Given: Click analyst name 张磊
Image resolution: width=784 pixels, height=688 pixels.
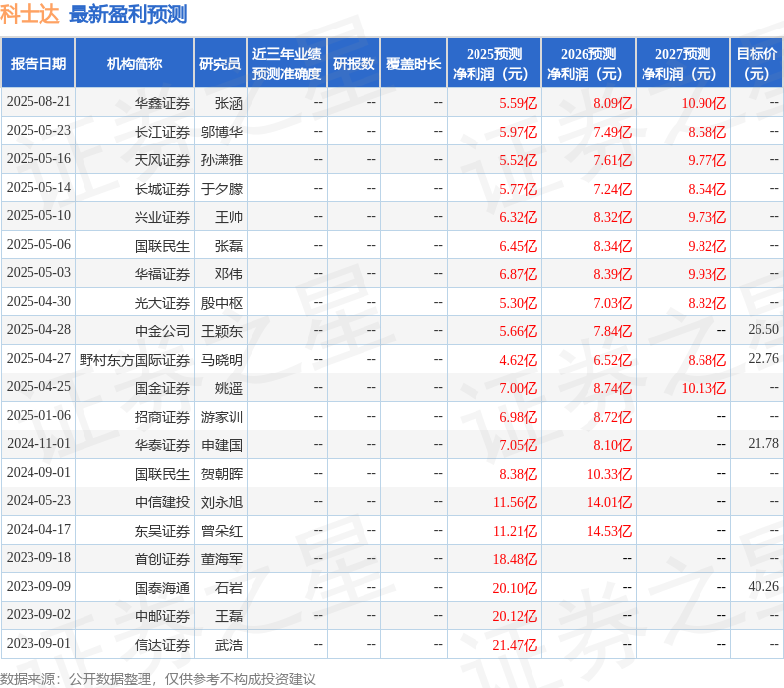Looking at the screenshot, I should (229, 246).
